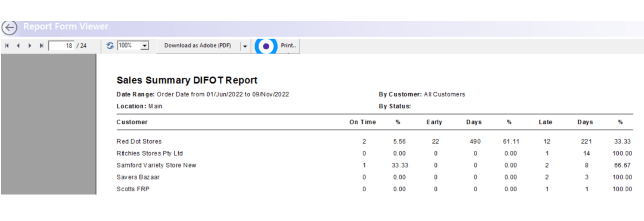Viewport: 644px width, 221px height.
Task: Click Red Dot Stores 61.11 value
Action: [x=511, y=141]
